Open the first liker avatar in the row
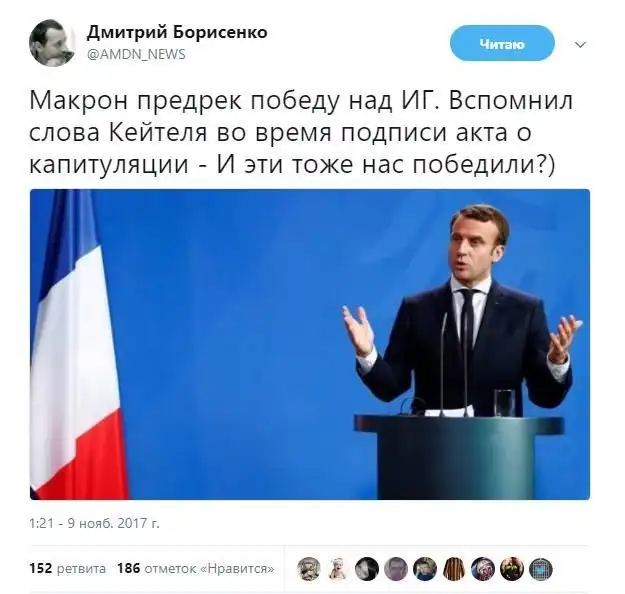This screenshot has height=594, width=625. coord(309,568)
